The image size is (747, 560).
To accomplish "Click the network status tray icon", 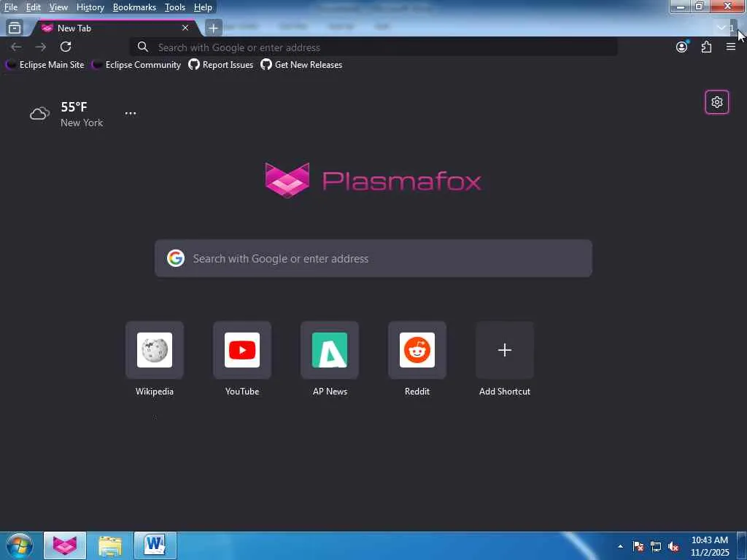I will click(656, 546).
